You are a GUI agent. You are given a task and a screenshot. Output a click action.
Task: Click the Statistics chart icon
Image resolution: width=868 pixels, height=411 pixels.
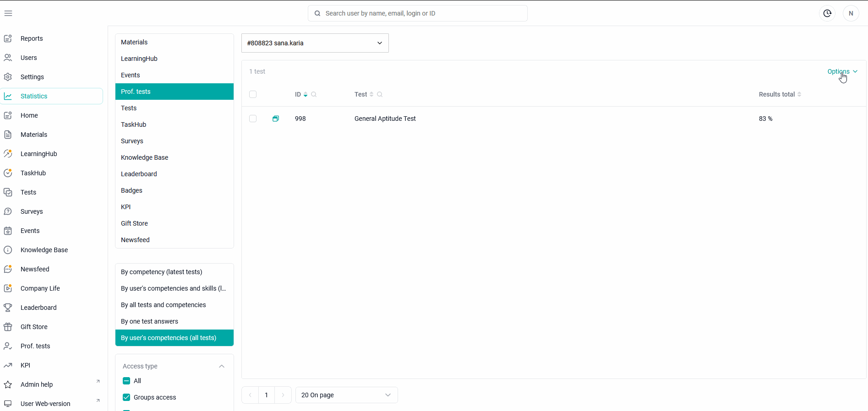(x=8, y=96)
